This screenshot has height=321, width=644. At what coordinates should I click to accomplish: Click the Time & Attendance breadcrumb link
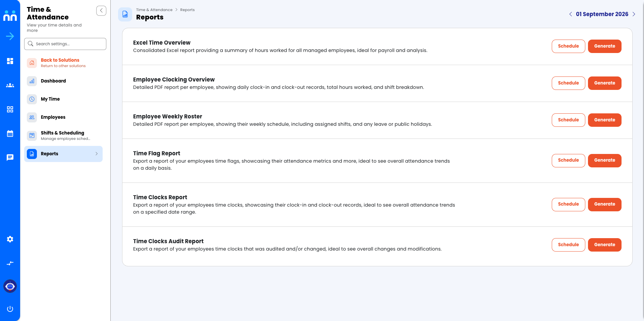154,10
